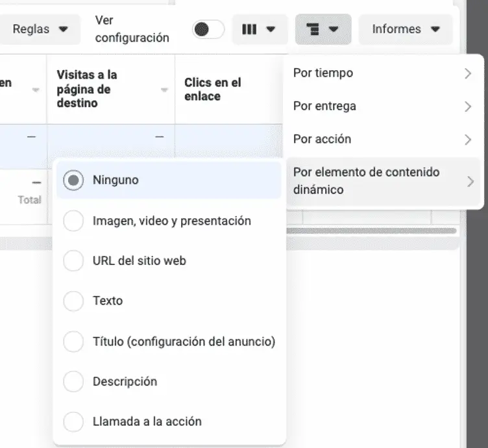Viewport: 488px width, 448px height.
Task: Select the Descripción radio option
Action: [x=169, y=381]
